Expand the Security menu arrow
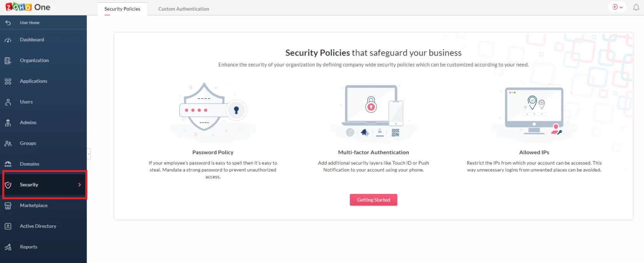Image resolution: width=644 pixels, height=263 pixels. [80, 185]
